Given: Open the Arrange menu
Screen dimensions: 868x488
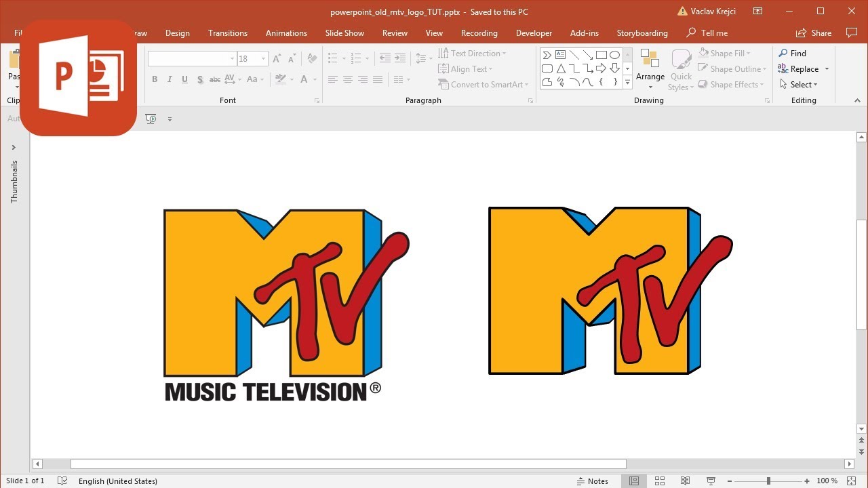Looking at the screenshot, I should (650, 70).
